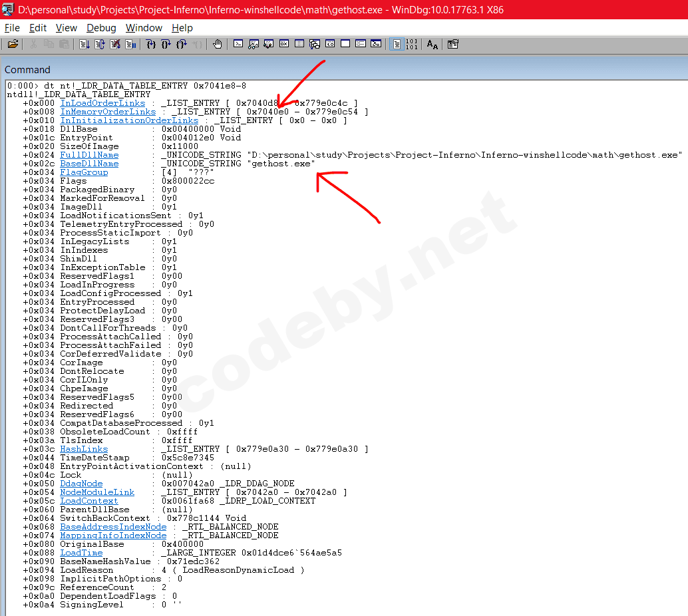Click the BaseNameHashValue 0x71edc362
Image resolution: width=688 pixels, height=616 pixels.
click(x=193, y=561)
